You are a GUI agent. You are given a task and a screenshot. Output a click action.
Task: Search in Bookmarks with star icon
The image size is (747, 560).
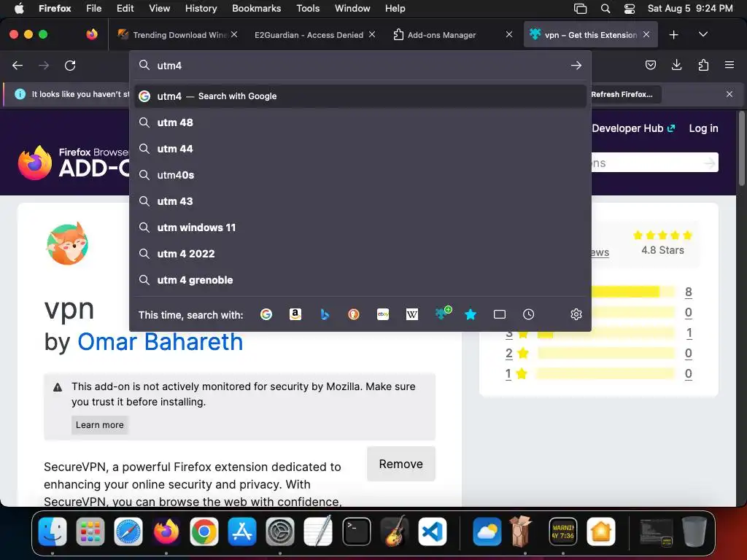tap(471, 314)
